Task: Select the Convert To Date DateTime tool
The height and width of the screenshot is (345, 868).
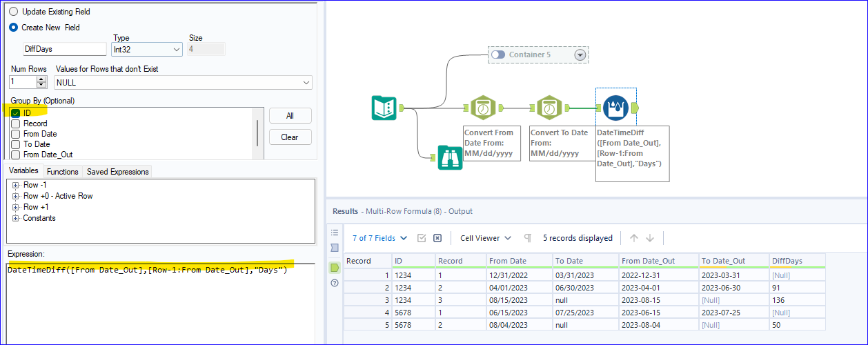Action: [x=549, y=108]
